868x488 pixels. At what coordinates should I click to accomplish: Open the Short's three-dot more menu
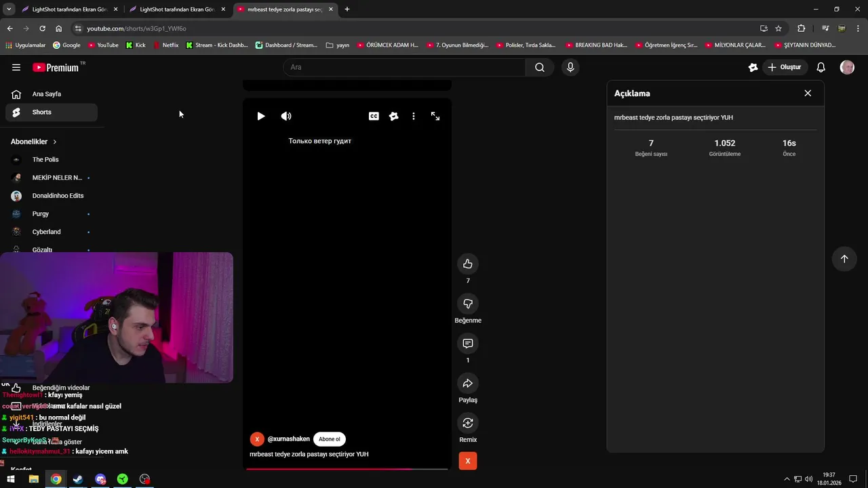414,116
